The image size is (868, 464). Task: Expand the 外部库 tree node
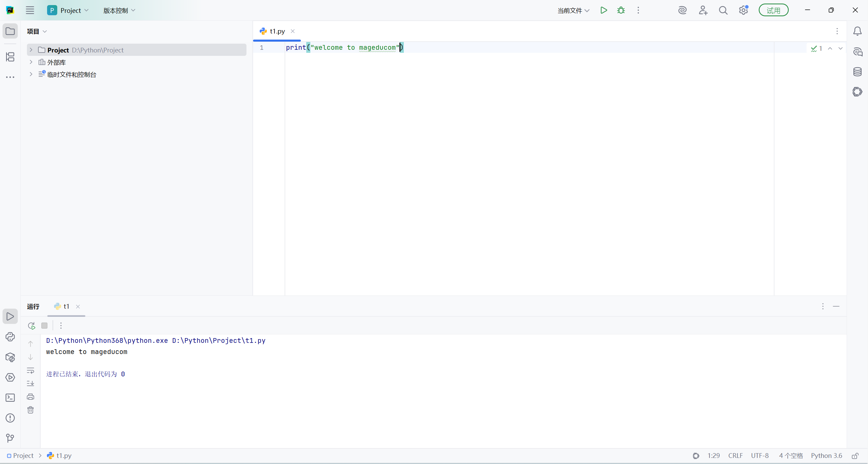point(31,62)
